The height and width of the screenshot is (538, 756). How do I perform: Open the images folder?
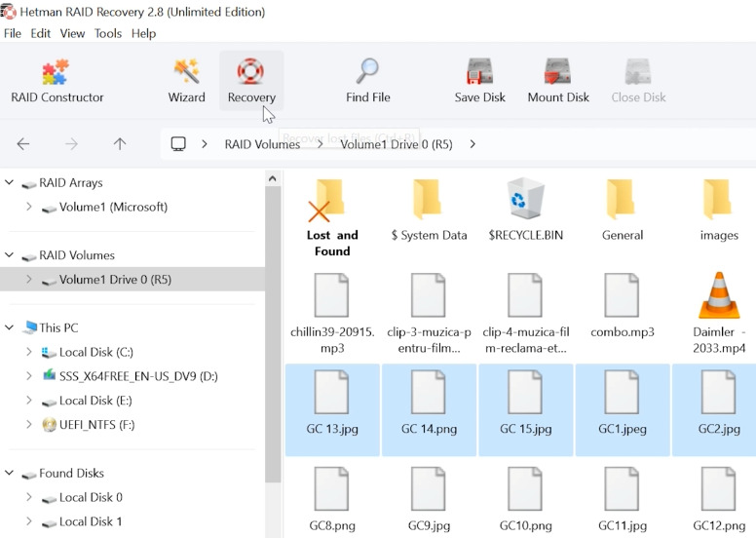click(x=719, y=210)
